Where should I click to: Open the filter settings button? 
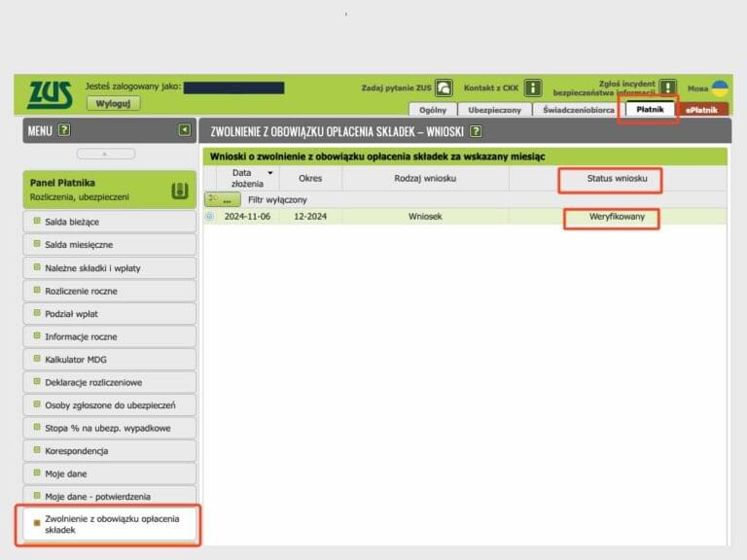point(223,199)
